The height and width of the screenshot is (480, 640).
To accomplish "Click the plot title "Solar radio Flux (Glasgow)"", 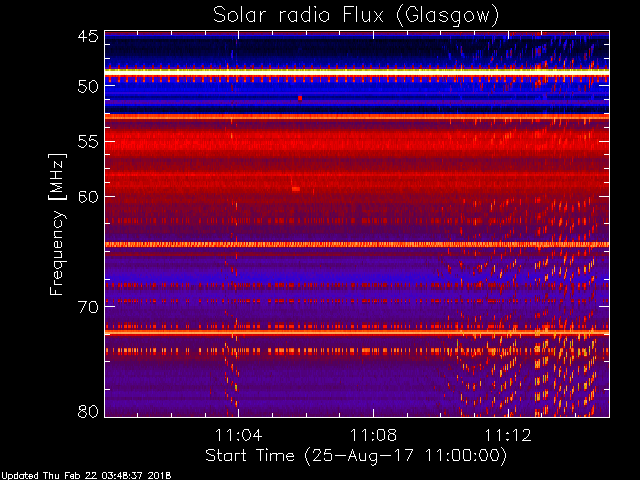I will point(356,16).
